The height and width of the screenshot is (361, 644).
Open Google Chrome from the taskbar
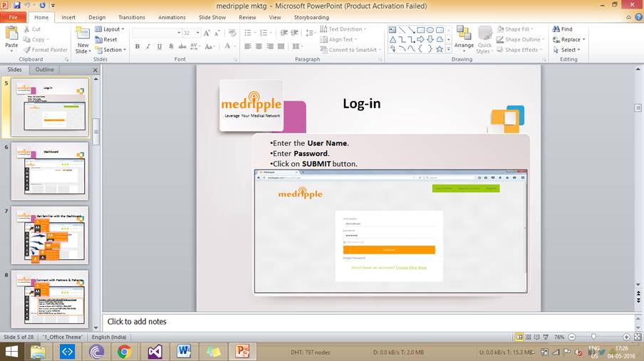(124, 351)
